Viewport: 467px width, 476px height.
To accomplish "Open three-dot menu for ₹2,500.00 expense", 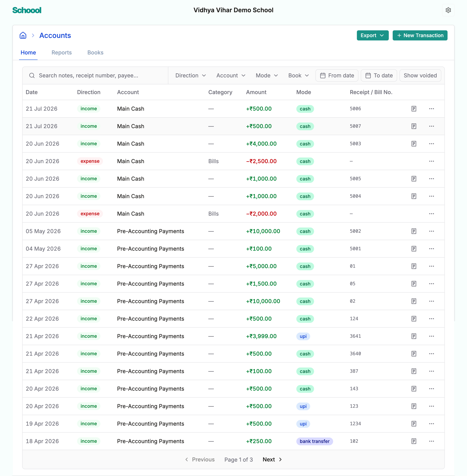I will click(x=431, y=161).
